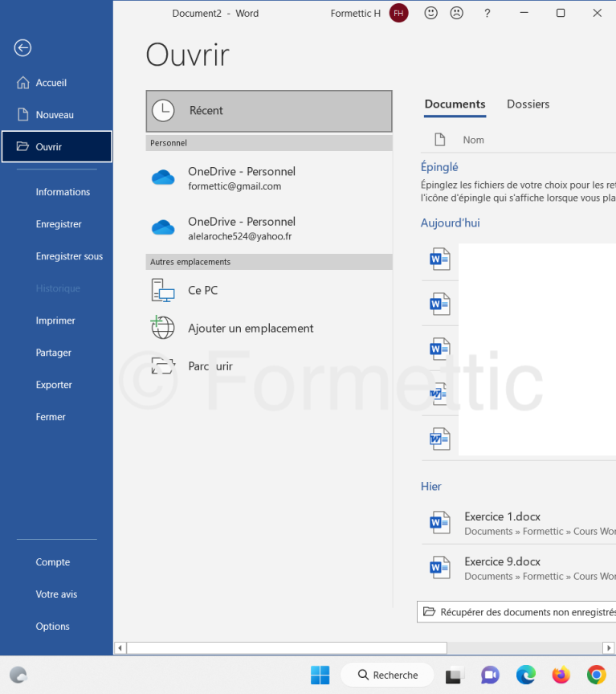This screenshot has width=616, height=694.
Task: Open Windows Start menu in taskbar
Action: (320, 675)
